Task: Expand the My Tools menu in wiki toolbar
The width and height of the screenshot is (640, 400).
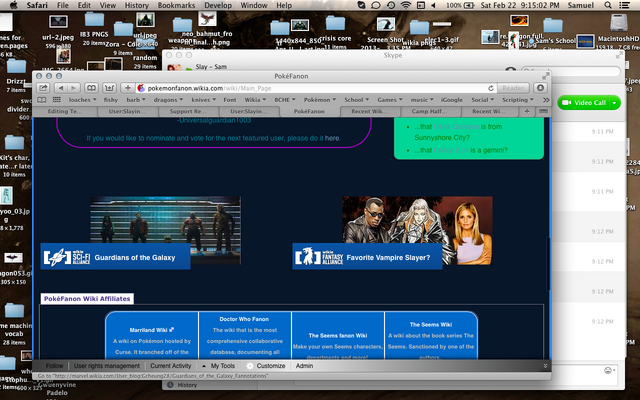Action: (218, 366)
